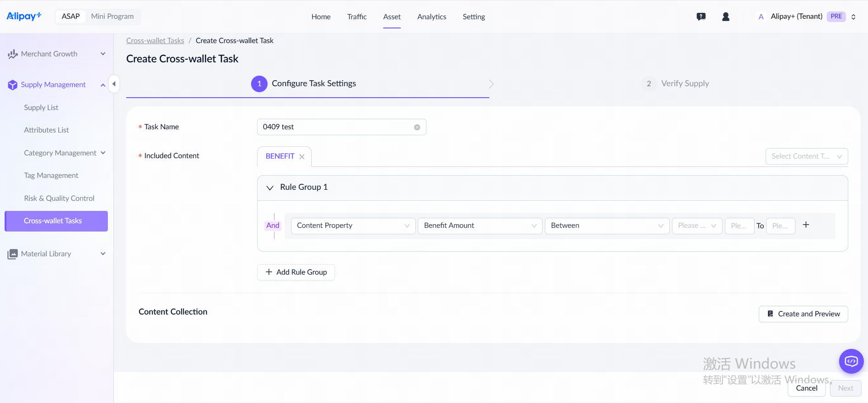Screen dimensions: 868x403
Task: Collapse the sidebar with the arrow handle
Action: point(114,84)
